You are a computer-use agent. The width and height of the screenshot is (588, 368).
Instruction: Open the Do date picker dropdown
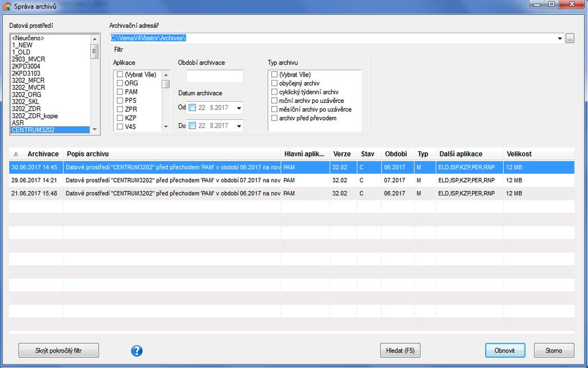click(239, 126)
